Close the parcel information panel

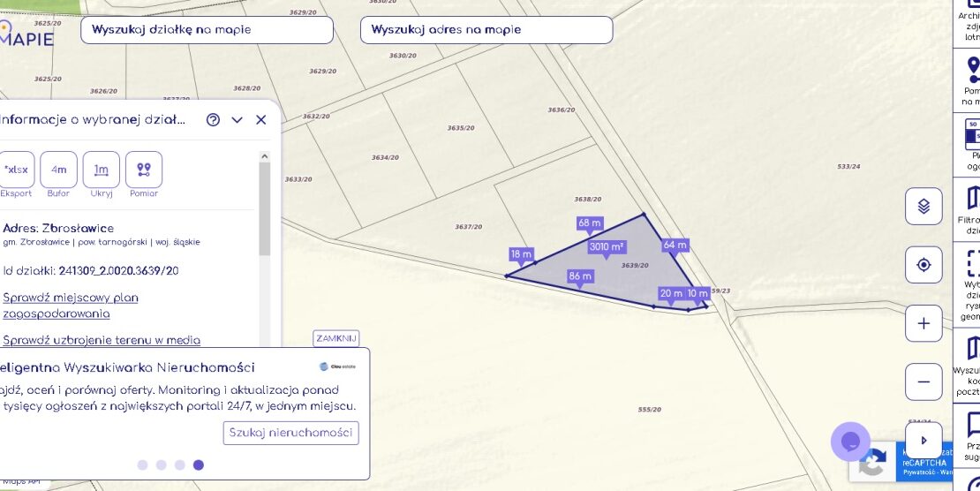tap(260, 120)
